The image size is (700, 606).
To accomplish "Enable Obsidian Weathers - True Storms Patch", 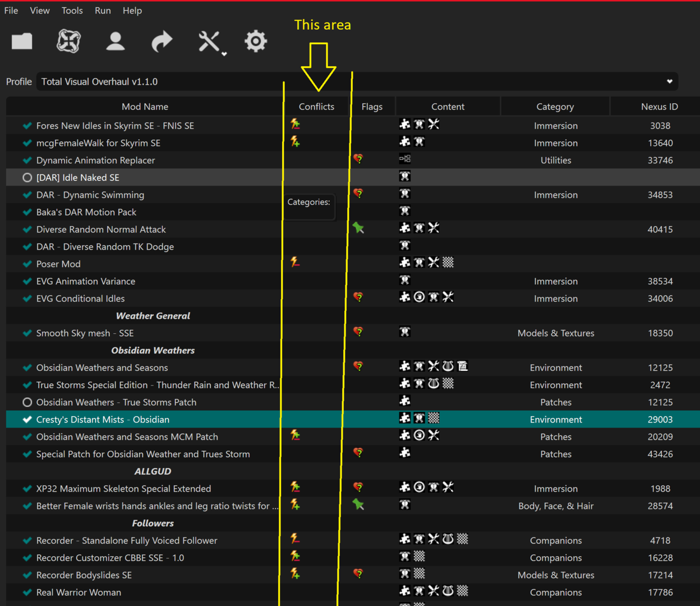I will click(x=27, y=402).
